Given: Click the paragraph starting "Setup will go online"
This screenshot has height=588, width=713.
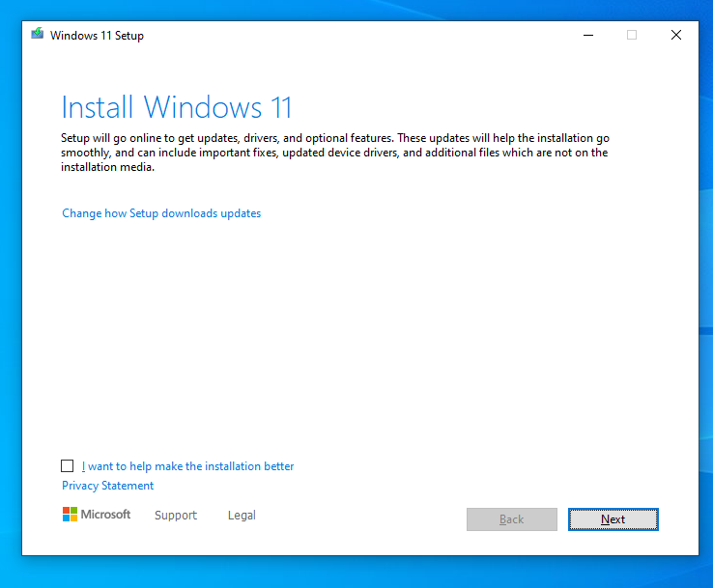Looking at the screenshot, I should 335,153.
